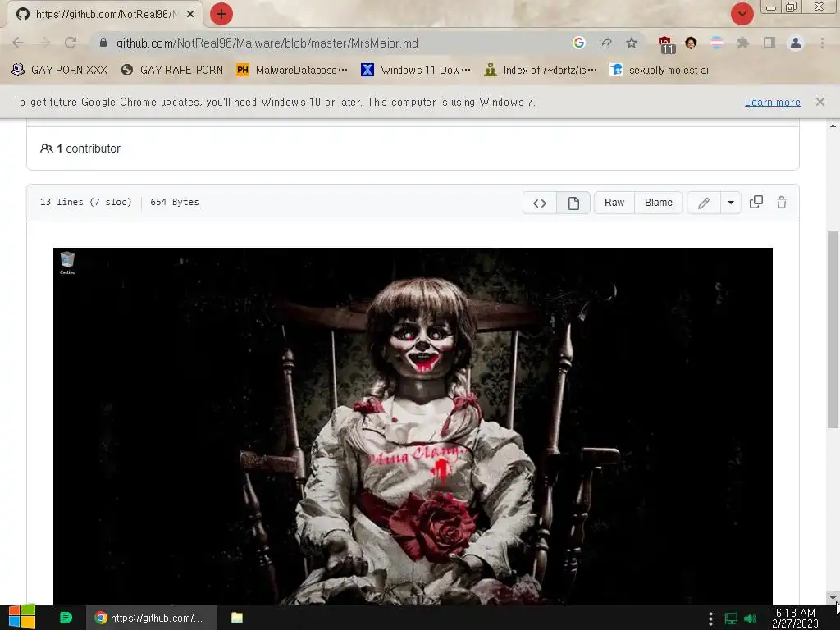Go back to the previous page
This screenshot has height=630, width=840.
(18, 43)
